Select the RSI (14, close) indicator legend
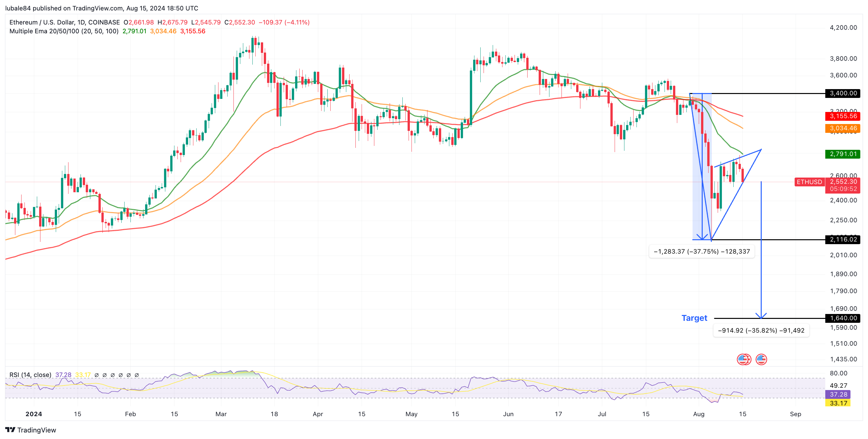This screenshot has height=439, width=868. point(30,375)
